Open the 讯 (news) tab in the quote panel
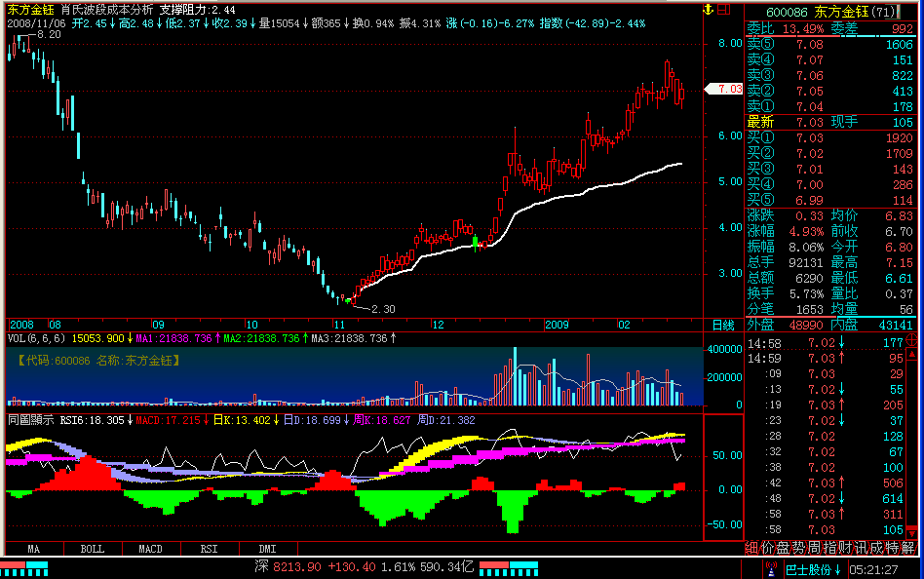Image resolution: width=924 pixels, height=579 pixels. point(861,548)
